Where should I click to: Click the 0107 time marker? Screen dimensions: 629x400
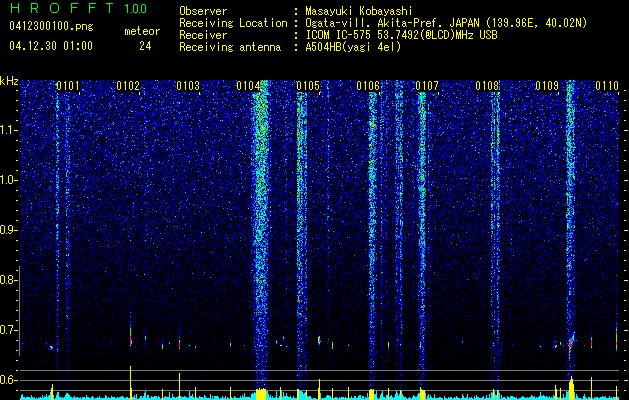pos(427,86)
